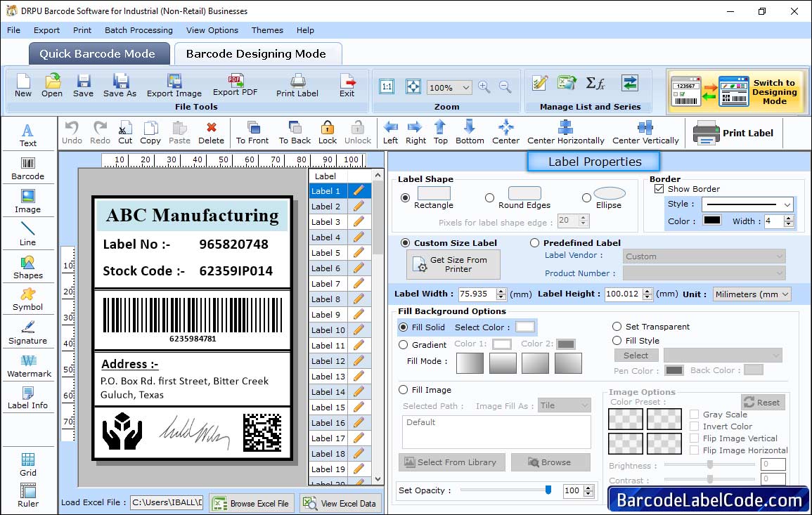Choose Custom Size Label option
The height and width of the screenshot is (515, 812).
coord(406,243)
